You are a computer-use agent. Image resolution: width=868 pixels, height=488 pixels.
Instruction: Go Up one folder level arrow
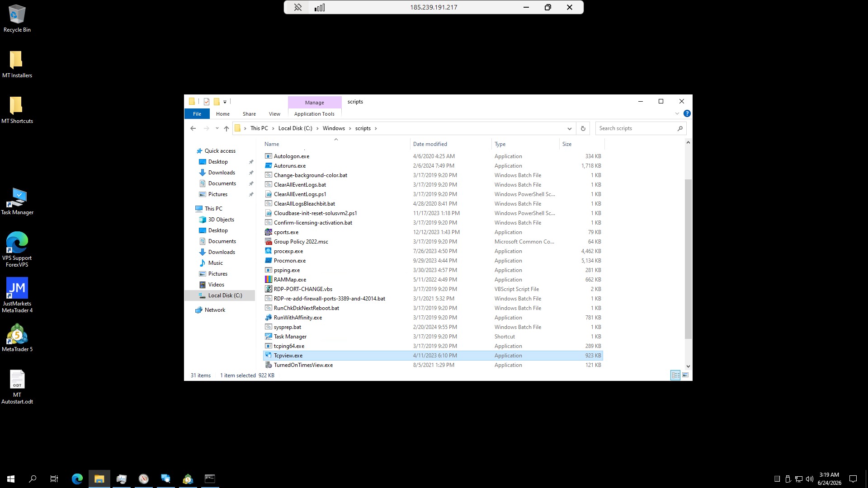point(226,129)
